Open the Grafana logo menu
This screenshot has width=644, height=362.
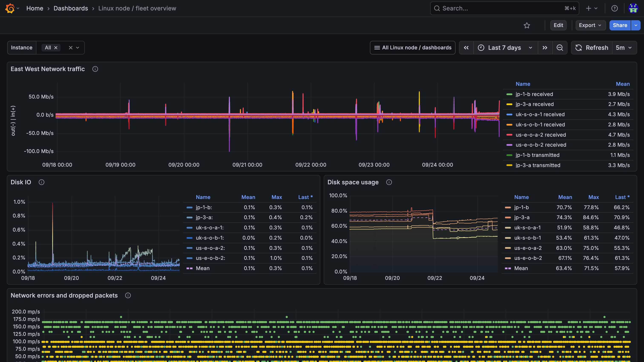click(x=10, y=8)
